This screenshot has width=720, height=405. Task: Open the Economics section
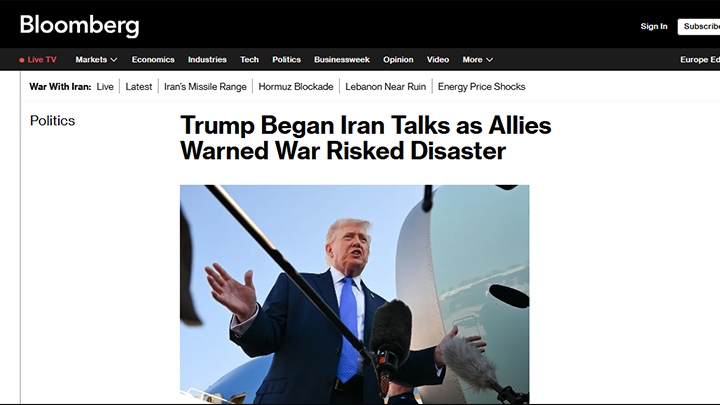[153, 60]
